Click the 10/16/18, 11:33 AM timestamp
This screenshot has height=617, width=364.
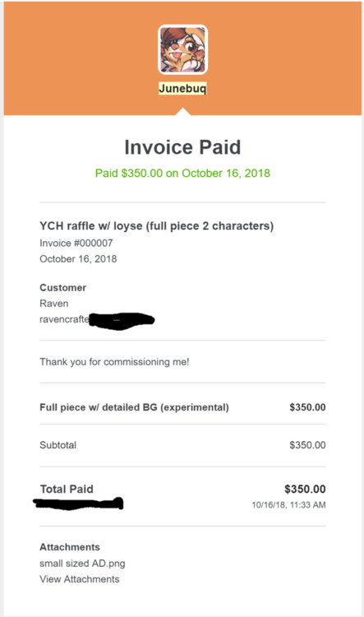288,505
